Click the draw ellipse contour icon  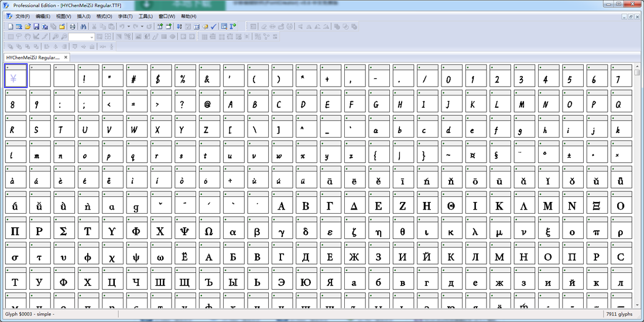[x=173, y=36]
